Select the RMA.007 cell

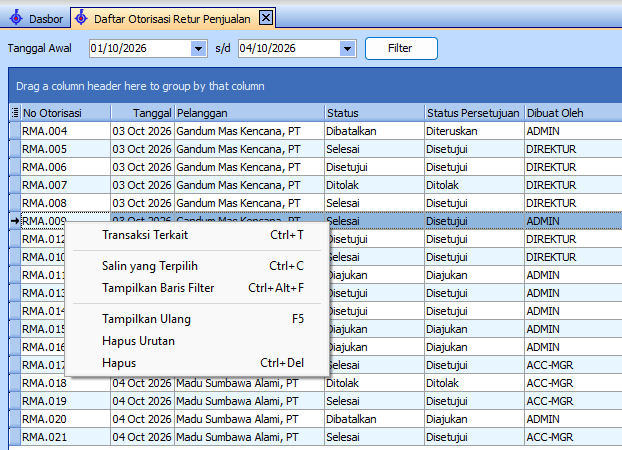[x=65, y=185]
